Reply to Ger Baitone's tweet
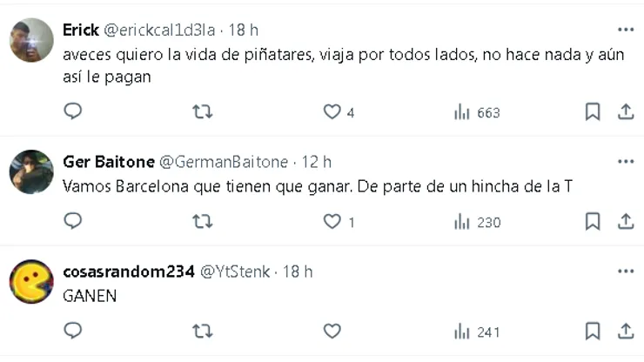Viewport: 644px width, 362px height. (73, 222)
